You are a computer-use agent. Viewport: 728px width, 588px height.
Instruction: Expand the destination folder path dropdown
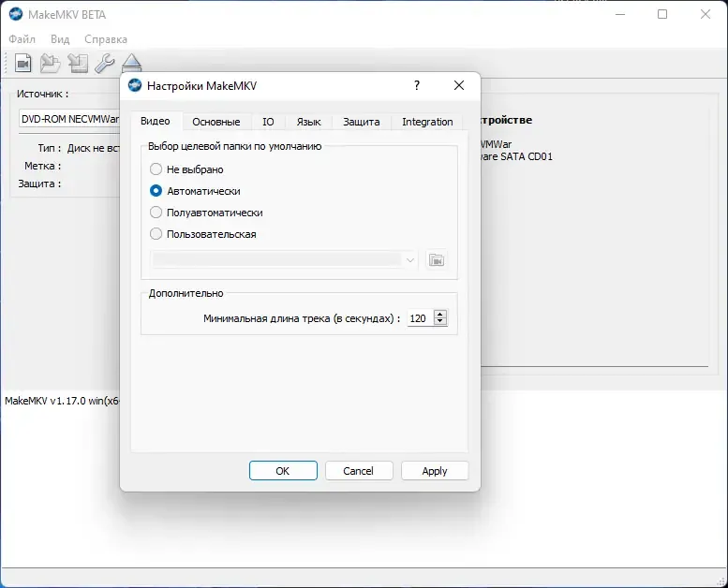pos(410,260)
